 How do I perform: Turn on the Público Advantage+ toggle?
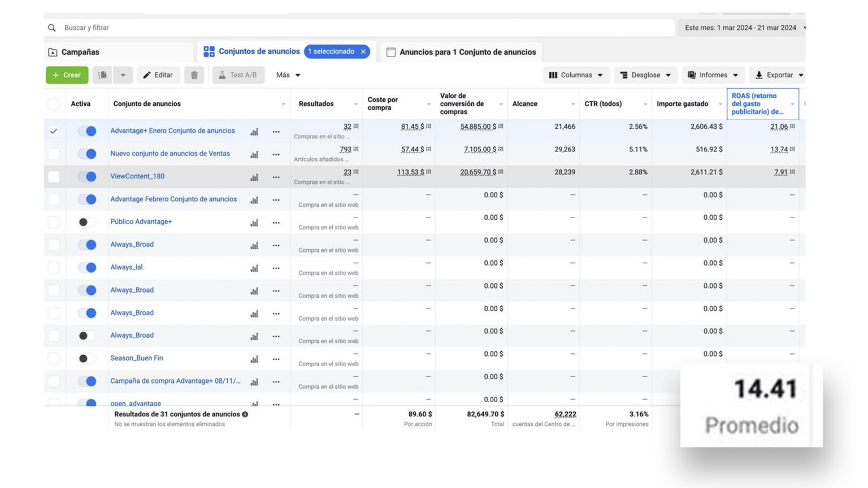(x=87, y=222)
